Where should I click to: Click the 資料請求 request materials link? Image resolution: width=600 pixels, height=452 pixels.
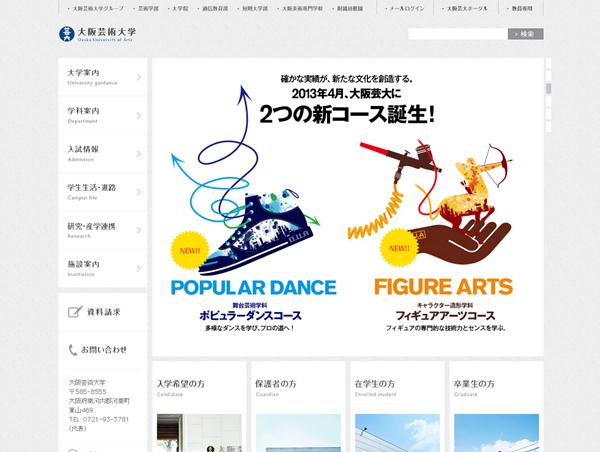103,312
